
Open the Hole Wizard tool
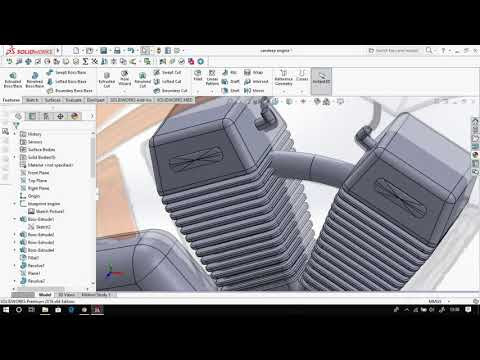click(125, 78)
